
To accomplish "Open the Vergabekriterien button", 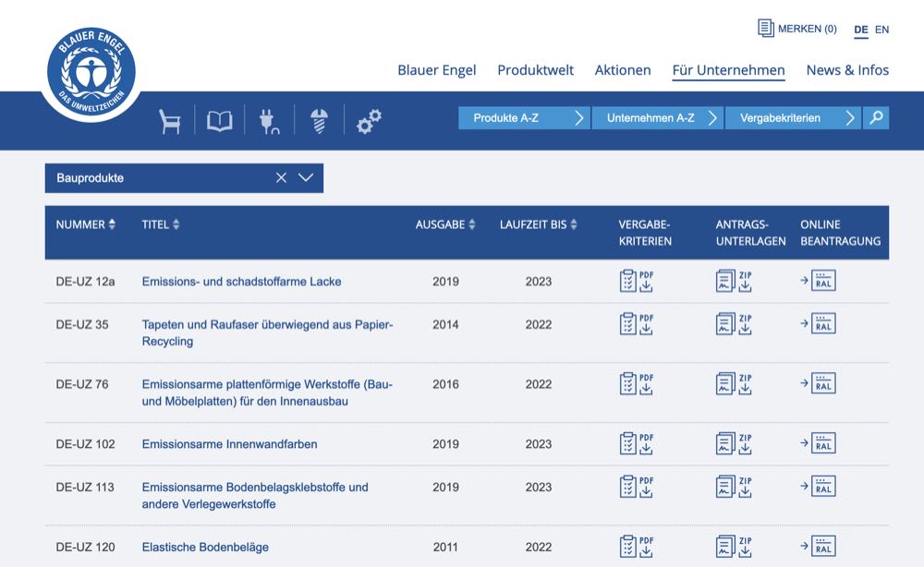I will point(793,118).
